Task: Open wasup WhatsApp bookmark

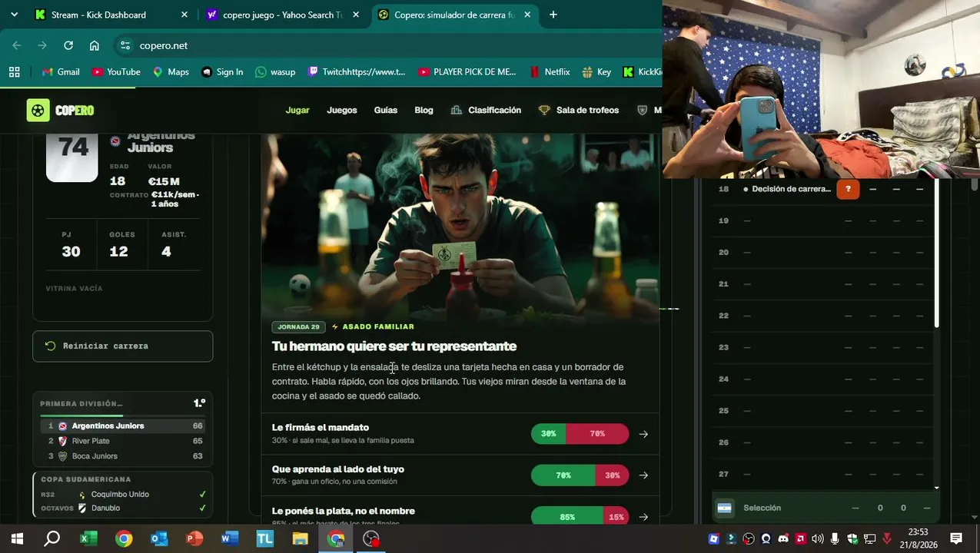Action: pyautogui.click(x=275, y=71)
